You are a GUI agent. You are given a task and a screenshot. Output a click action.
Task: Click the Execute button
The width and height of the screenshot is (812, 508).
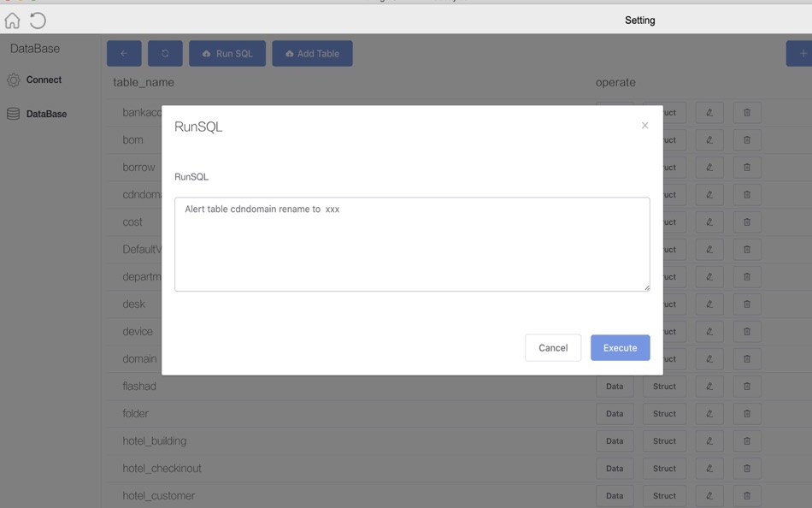[621, 348]
